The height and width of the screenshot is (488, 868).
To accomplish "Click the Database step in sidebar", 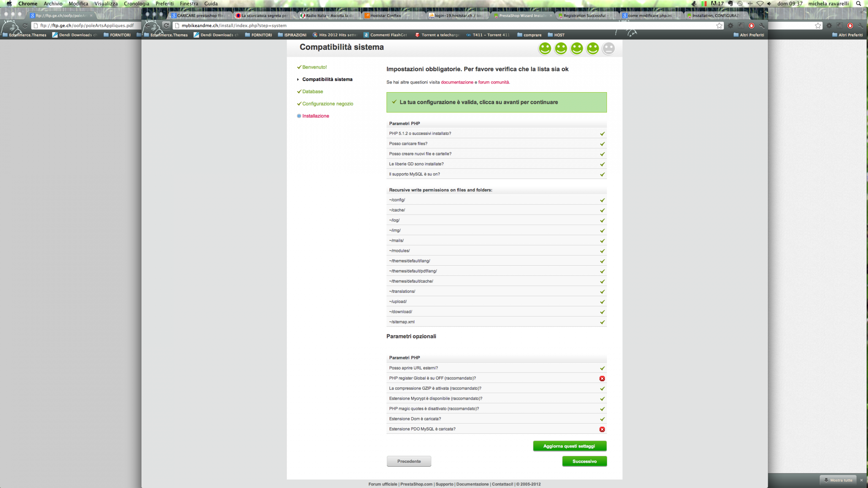I will [312, 92].
